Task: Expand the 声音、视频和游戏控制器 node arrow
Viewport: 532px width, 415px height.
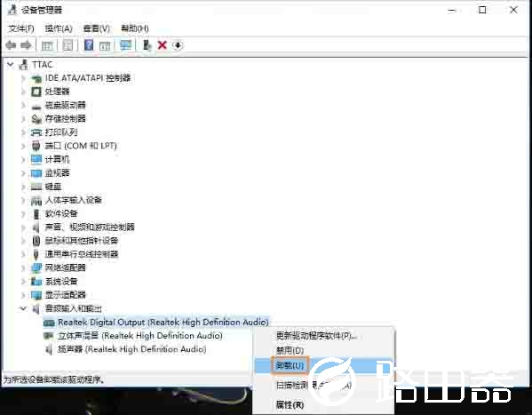Action: (23, 227)
